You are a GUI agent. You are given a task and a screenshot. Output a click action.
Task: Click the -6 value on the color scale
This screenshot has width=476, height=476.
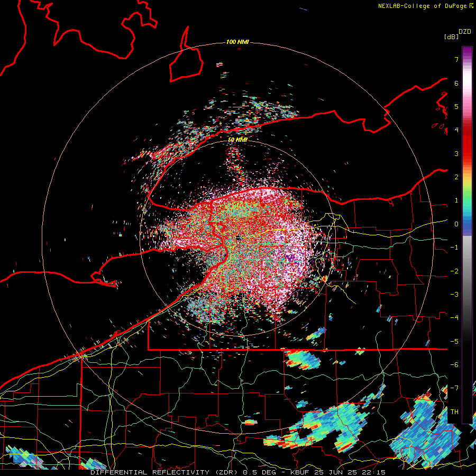coord(454,365)
